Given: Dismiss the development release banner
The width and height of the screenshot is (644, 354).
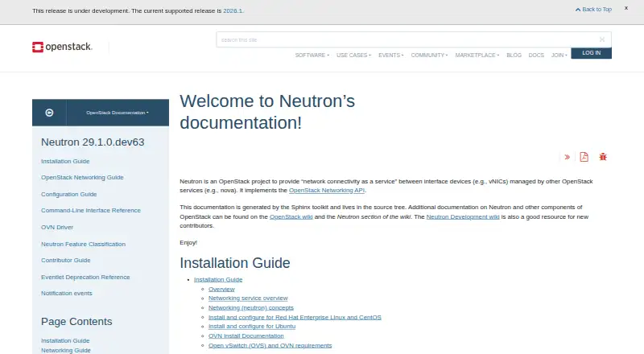Looking at the screenshot, I should coord(626,8).
